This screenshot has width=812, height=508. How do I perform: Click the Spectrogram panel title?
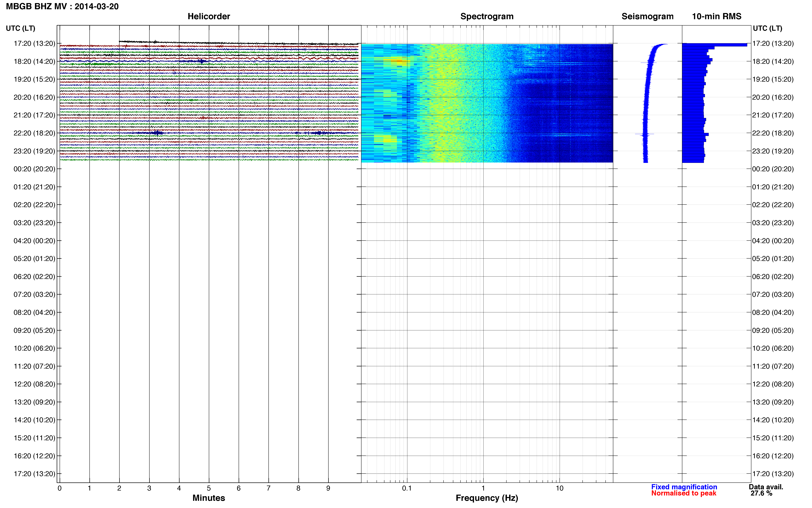tap(487, 16)
